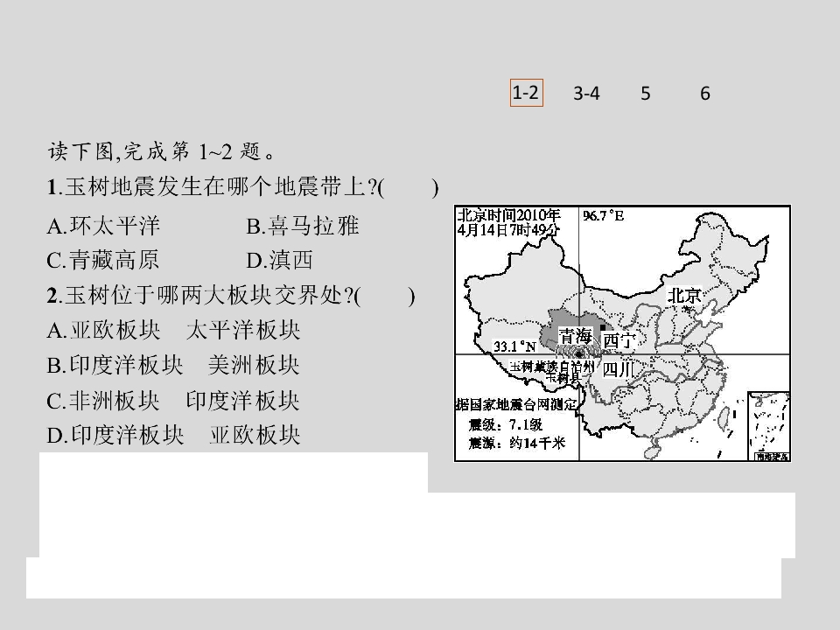840x630 pixels.
Task: Click the 北京时间2010年 date caption
Action: point(508,222)
